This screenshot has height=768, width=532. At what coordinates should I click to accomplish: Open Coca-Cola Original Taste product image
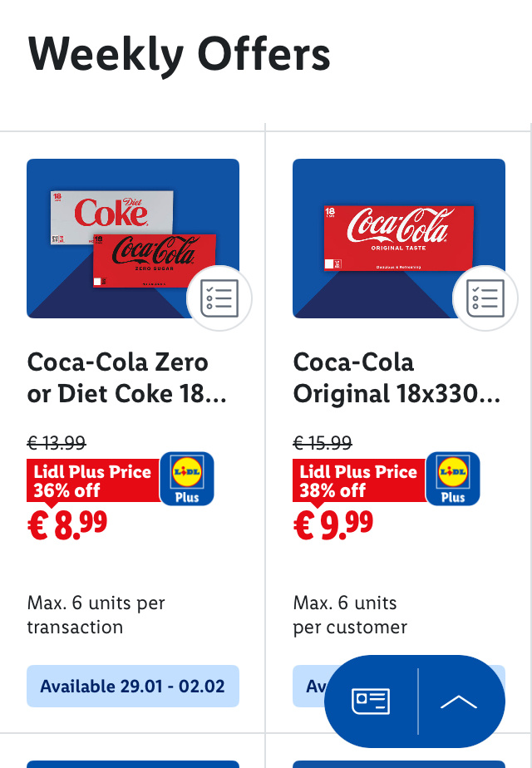(399, 239)
